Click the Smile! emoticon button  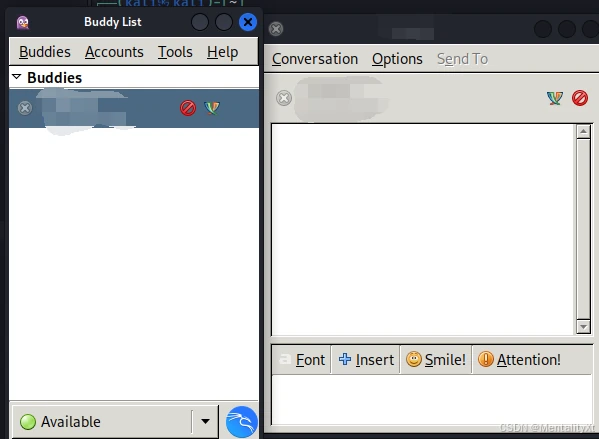click(436, 360)
